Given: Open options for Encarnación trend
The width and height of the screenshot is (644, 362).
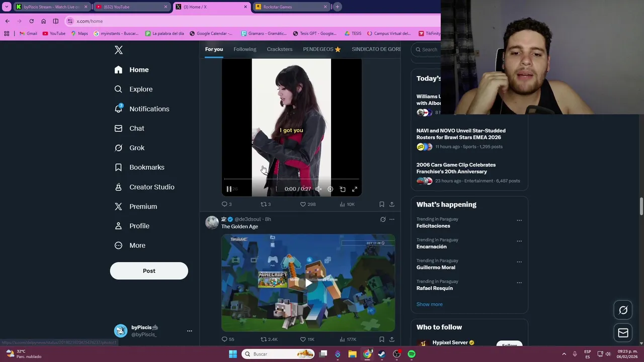Looking at the screenshot, I should (519, 241).
